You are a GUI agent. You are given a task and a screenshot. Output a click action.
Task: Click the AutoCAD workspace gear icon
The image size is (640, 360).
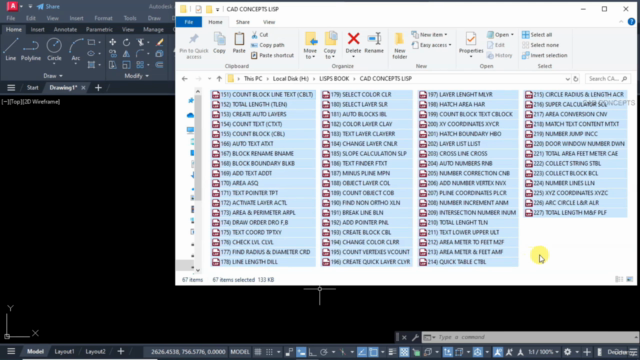tap(568, 352)
